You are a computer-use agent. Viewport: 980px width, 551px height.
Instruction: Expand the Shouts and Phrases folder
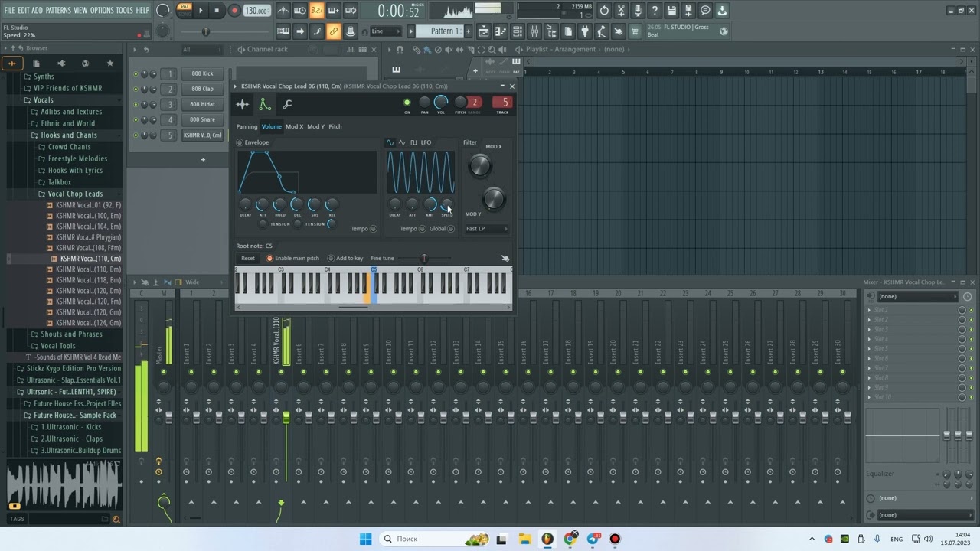71,334
